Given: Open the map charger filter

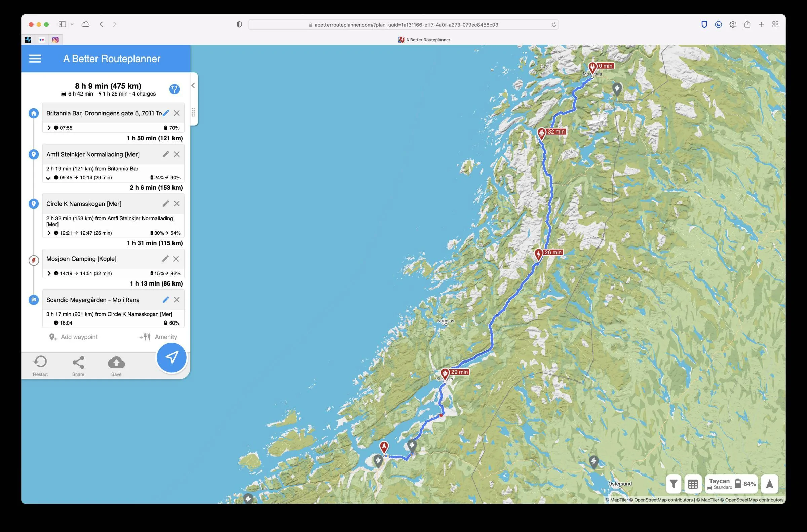Looking at the screenshot, I should (674, 484).
